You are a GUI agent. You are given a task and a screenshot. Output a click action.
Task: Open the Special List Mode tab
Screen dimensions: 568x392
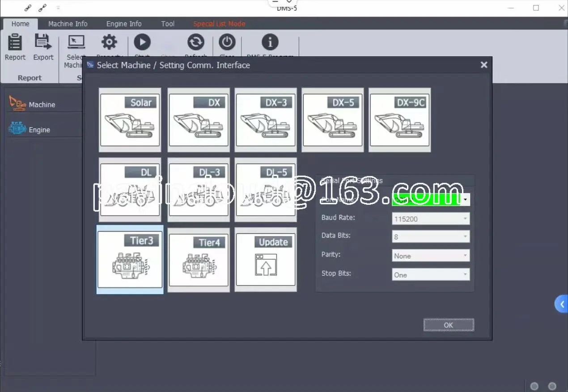219,24
